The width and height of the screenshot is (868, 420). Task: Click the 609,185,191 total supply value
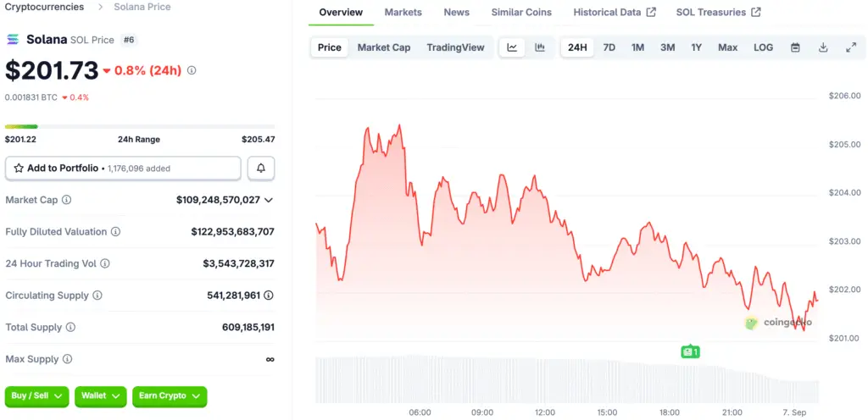click(248, 327)
